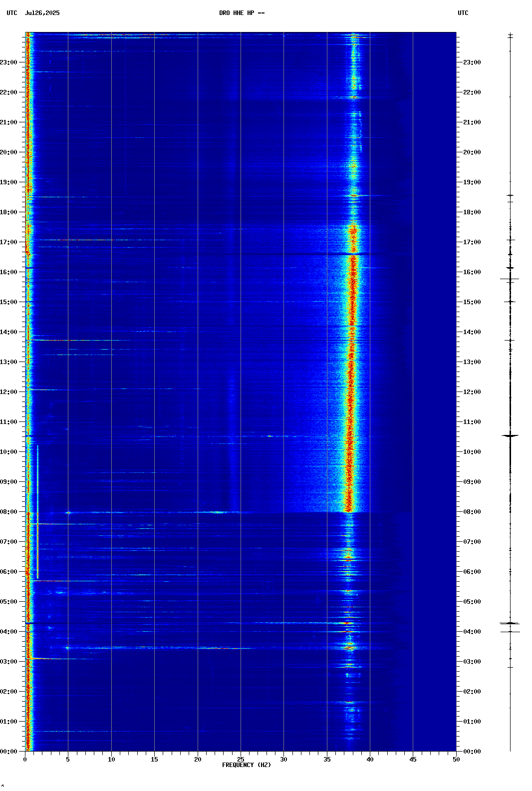
Task: Click the 08:00 label on the right time axis
Action: click(x=472, y=512)
